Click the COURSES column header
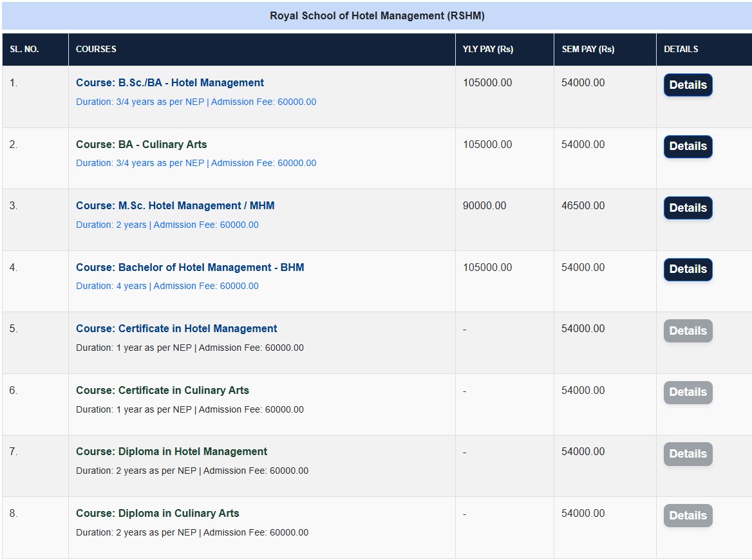 click(x=96, y=50)
